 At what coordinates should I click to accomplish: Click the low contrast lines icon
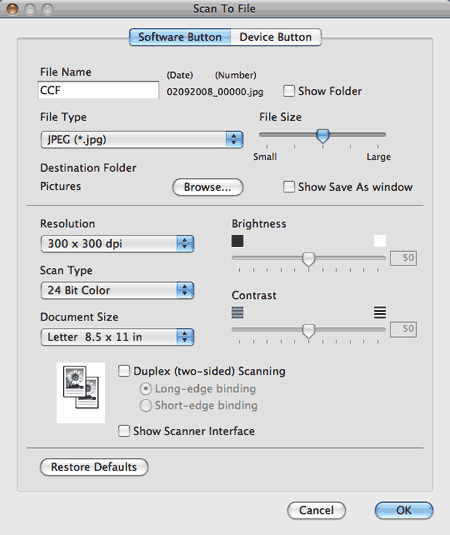237,312
